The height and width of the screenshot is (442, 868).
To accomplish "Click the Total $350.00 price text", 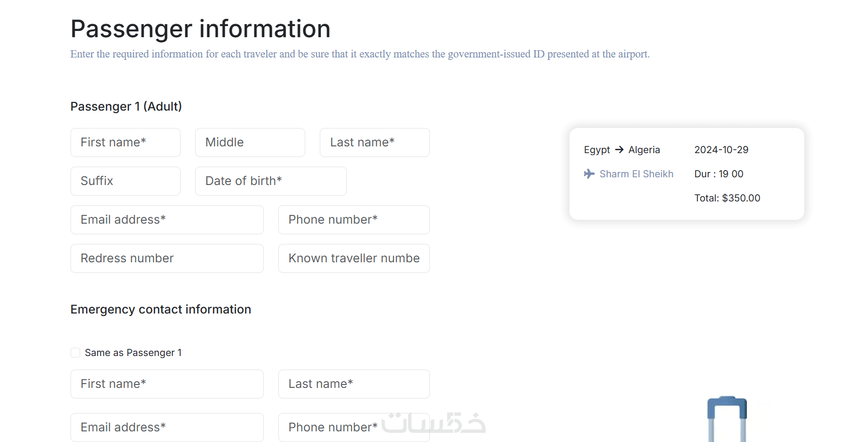I will [x=727, y=198].
